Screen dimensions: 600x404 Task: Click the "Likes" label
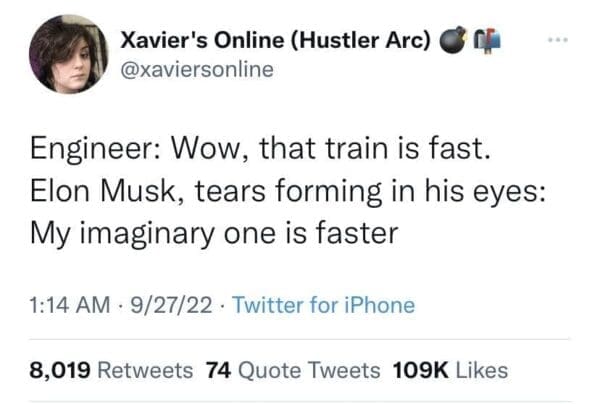482,370
